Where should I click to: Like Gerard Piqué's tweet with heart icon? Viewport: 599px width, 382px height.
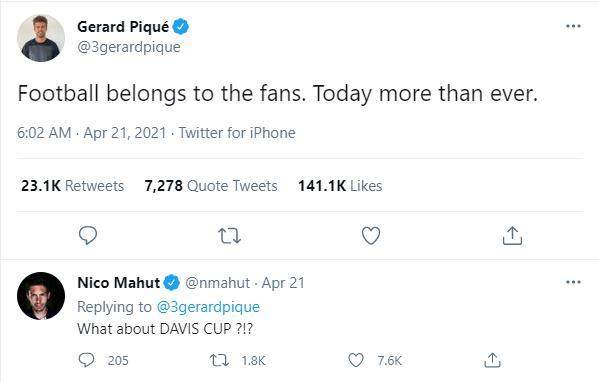tap(371, 235)
